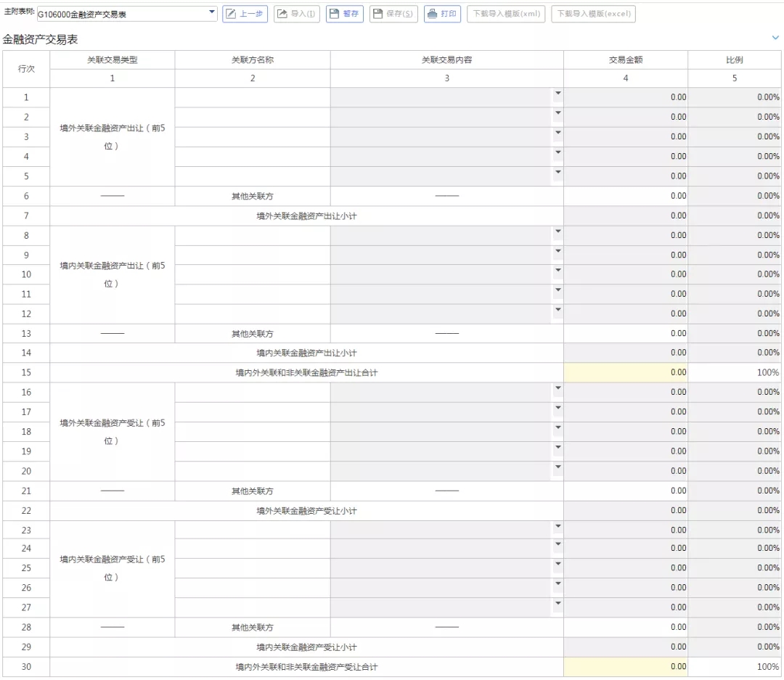Viewport: 784px width, 680px height.
Task: Open the 主附表树 G106000 form selector dropdown
Action: 212,13
